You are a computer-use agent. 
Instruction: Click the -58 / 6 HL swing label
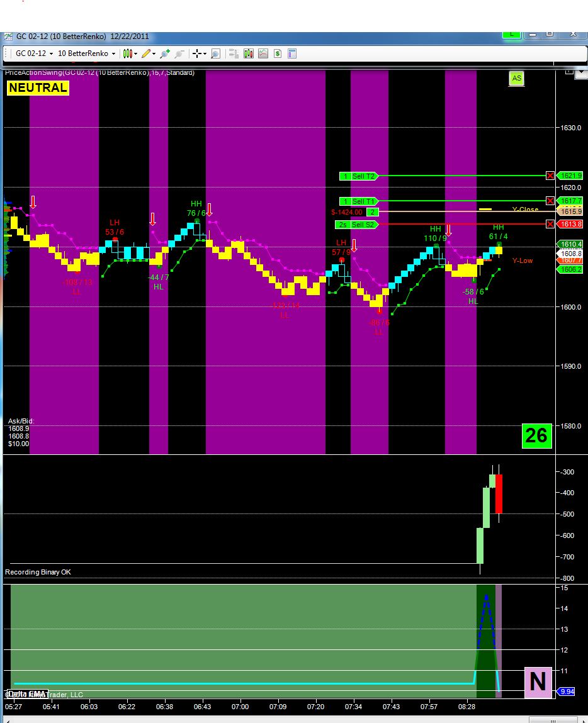(473, 296)
